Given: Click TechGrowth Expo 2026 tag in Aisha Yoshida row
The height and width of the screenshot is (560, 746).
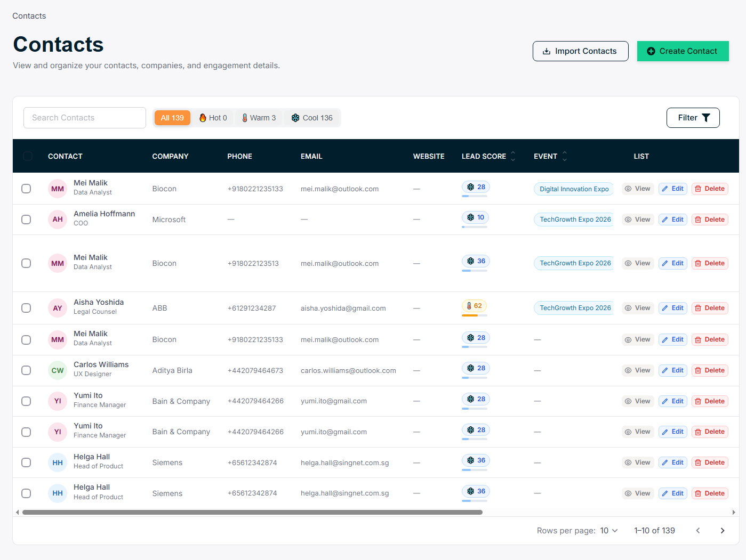Looking at the screenshot, I should (574, 308).
